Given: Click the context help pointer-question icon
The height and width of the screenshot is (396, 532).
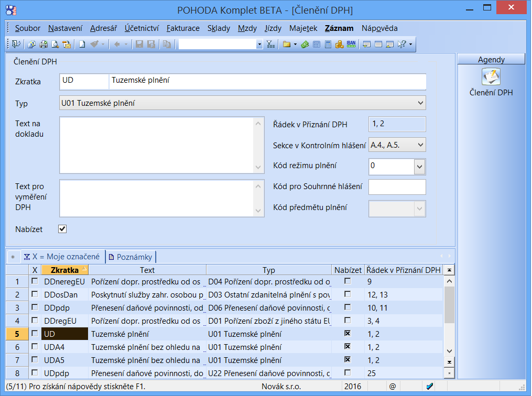Looking at the screenshot, I should tap(401, 44).
